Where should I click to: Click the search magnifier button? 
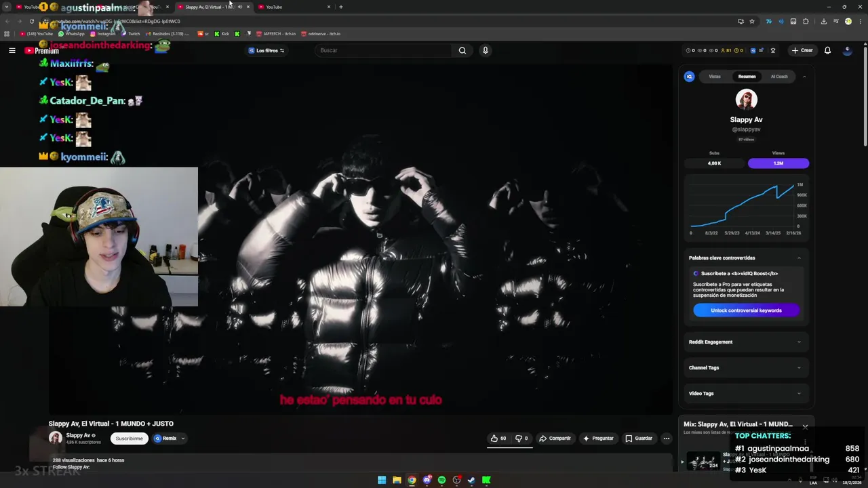(x=462, y=50)
